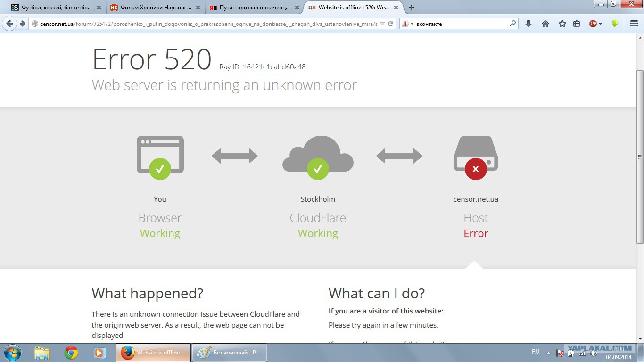Click the 'Error 520' heading
Viewport: 644px width, 362px height.
152,59
